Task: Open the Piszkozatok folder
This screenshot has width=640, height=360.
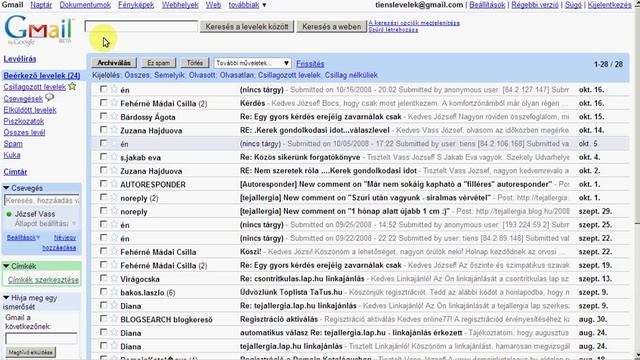Action: pyautogui.click(x=24, y=121)
